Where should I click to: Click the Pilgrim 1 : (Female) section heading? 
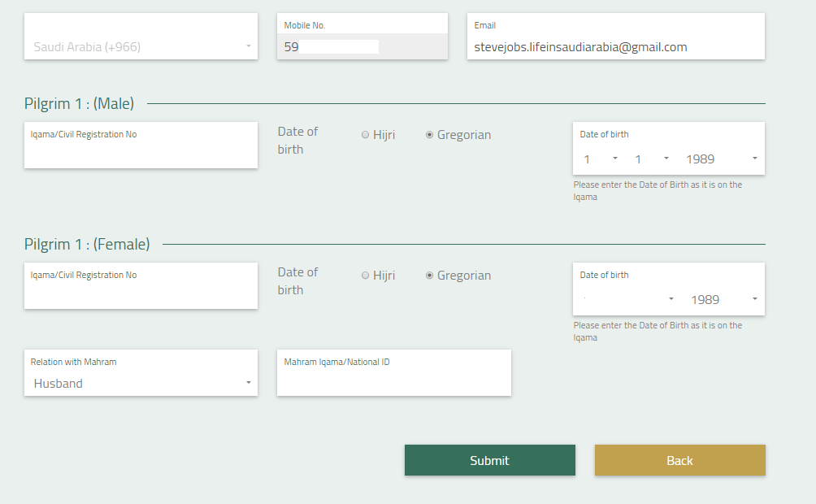[87, 244]
